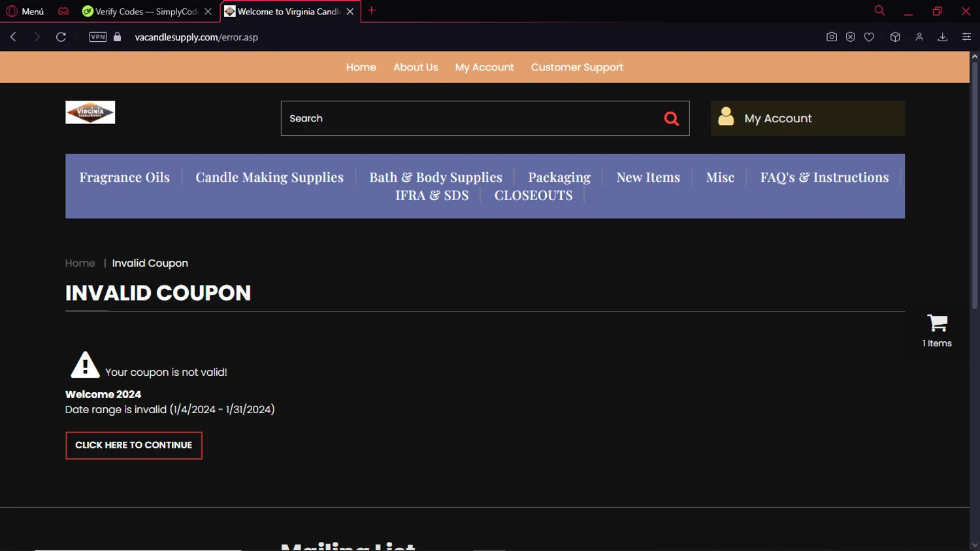The width and height of the screenshot is (980, 551).
Task: Open the browser downloads icon
Action: pos(942,37)
